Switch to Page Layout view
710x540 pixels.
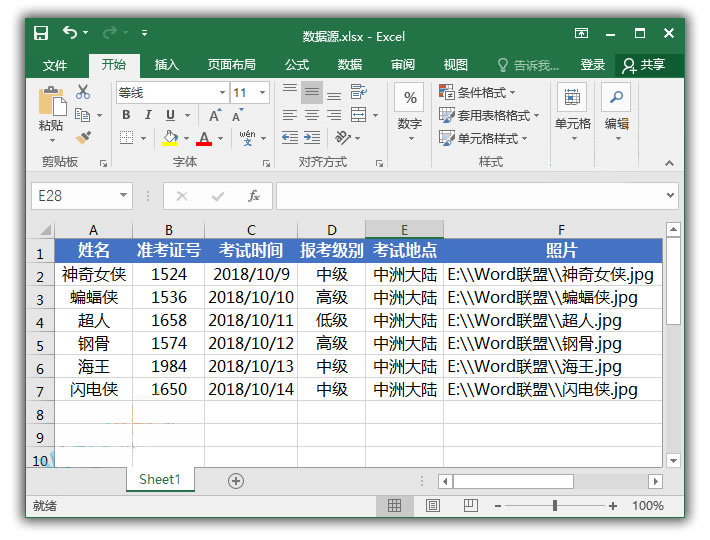(432, 506)
